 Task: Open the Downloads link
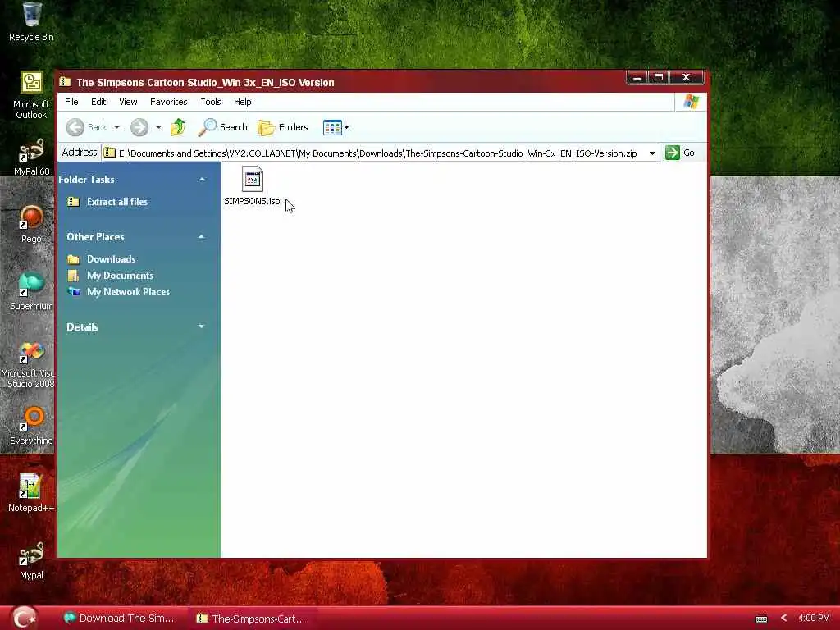pos(111,259)
